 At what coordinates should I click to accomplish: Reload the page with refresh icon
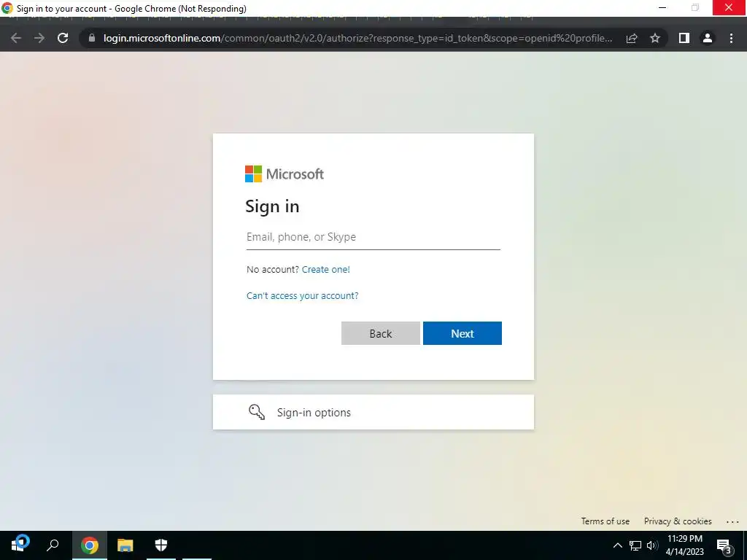point(63,38)
